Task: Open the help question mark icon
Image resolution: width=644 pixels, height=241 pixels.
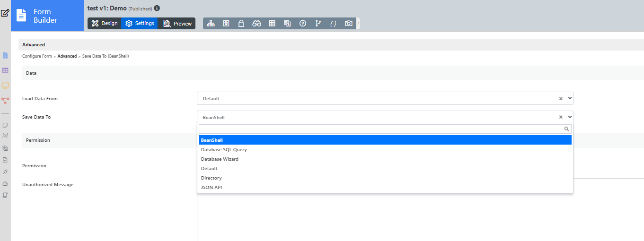Action: click(303, 24)
